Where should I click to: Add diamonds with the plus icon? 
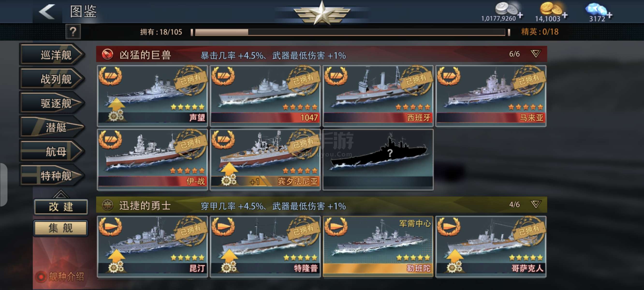pyautogui.click(x=609, y=15)
